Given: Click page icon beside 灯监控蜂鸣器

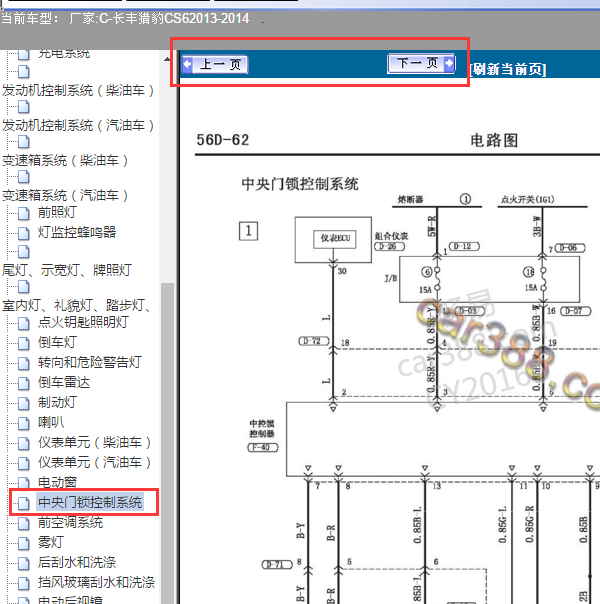Looking at the screenshot, I should 23,233.
